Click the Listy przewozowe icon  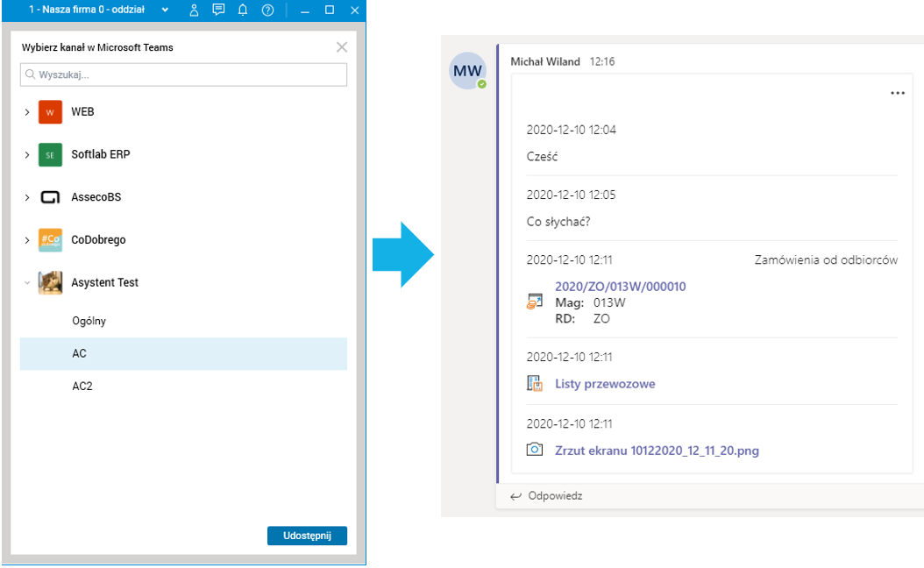(535, 384)
